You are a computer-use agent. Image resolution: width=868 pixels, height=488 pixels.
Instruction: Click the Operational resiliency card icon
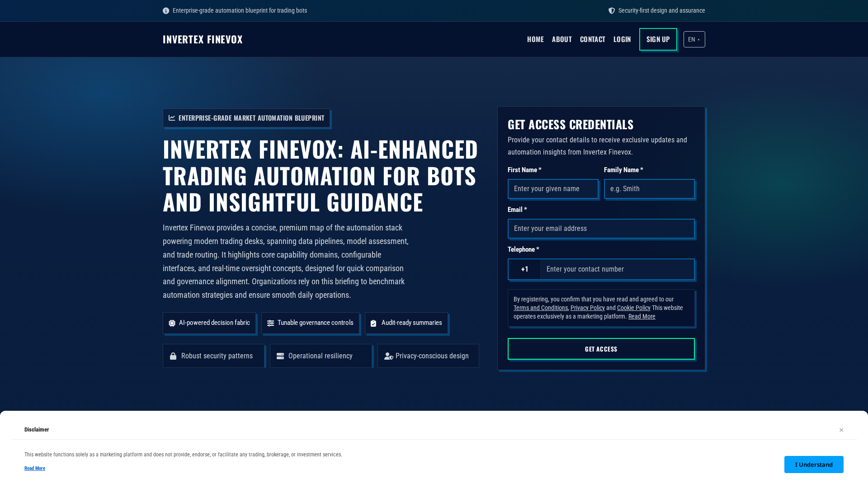coord(280,356)
